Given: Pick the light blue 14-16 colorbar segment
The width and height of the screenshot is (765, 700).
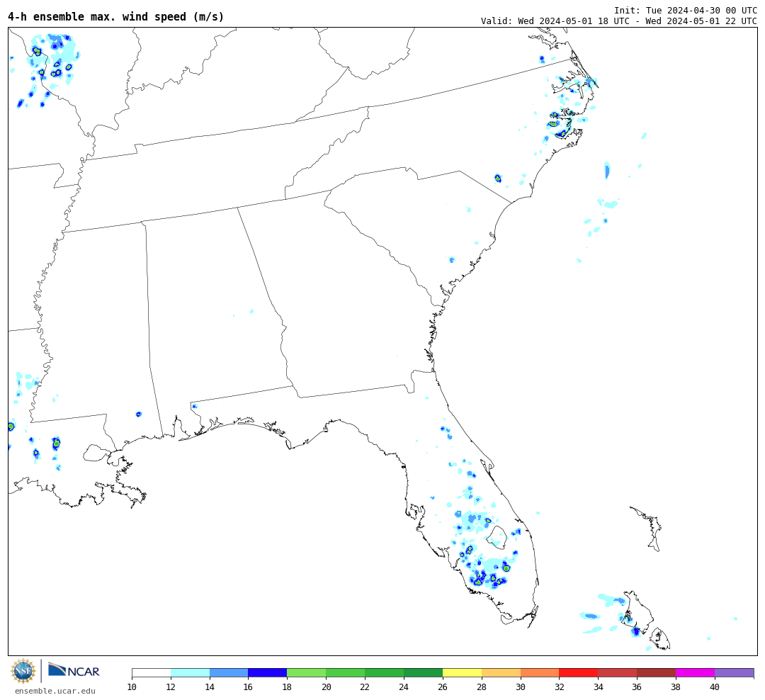Looking at the screenshot, I should pos(229,672).
